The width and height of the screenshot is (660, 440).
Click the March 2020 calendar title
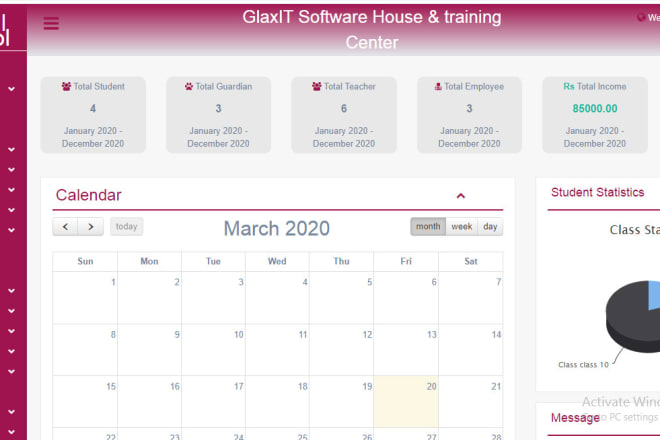pos(277,229)
